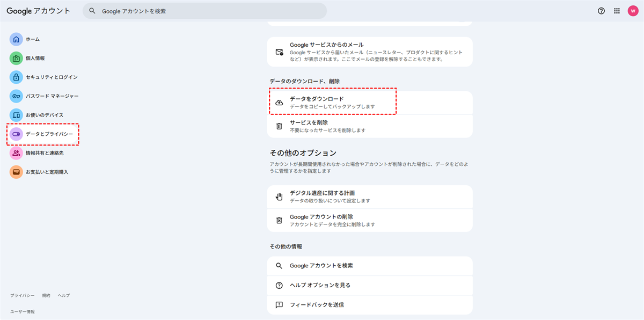Click the その他のオプション heading
Image resolution: width=644 pixels, height=320 pixels.
(303, 153)
